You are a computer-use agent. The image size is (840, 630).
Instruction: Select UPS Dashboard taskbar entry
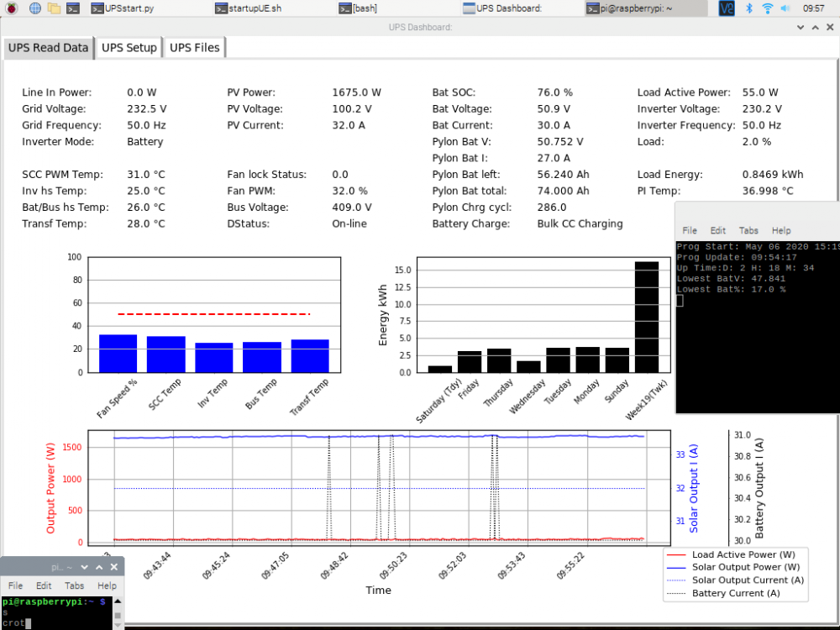(x=502, y=8)
